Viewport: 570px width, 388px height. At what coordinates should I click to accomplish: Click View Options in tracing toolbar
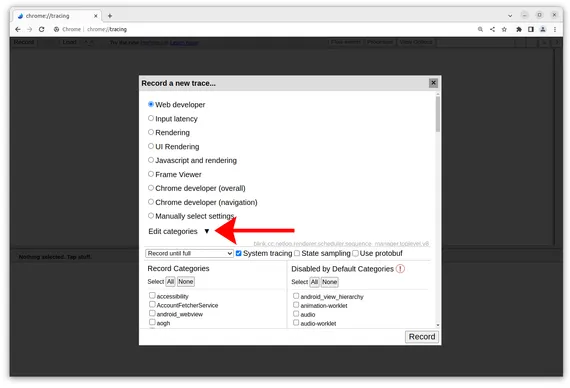pos(416,42)
